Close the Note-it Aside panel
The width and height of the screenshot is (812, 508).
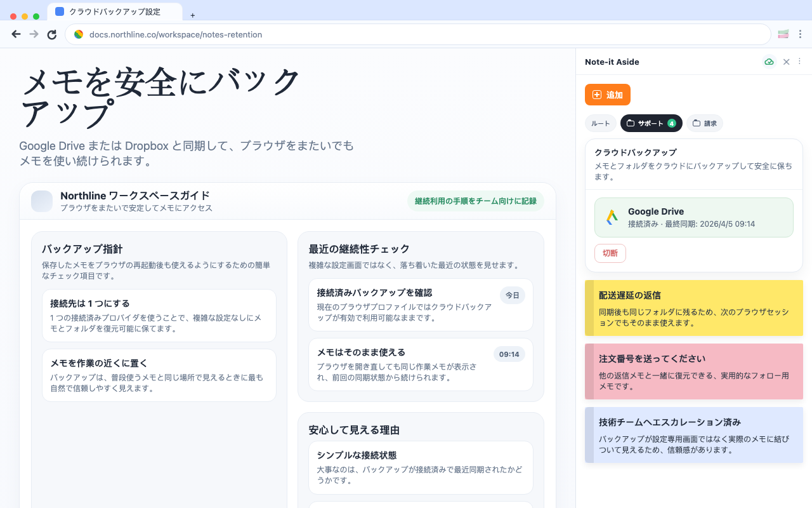pyautogui.click(x=786, y=62)
